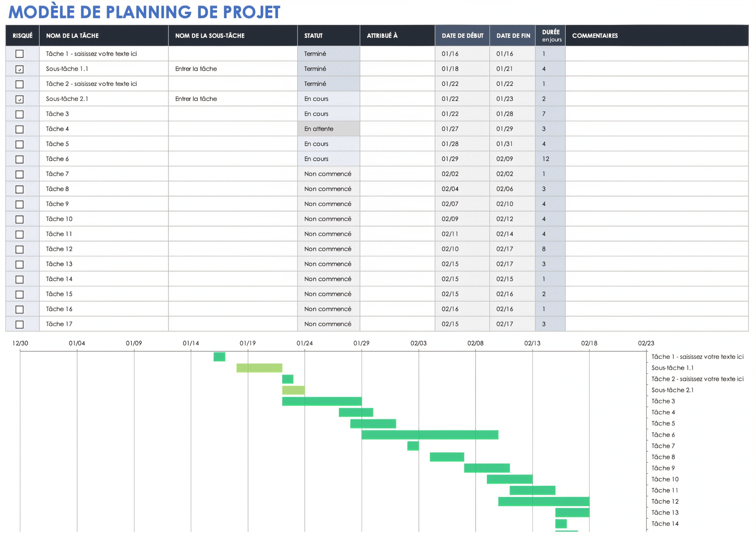Screen dimensions: 756x534
Task: Select the start date 01/18 of Sous-tâche 1.1
Action: click(x=462, y=69)
